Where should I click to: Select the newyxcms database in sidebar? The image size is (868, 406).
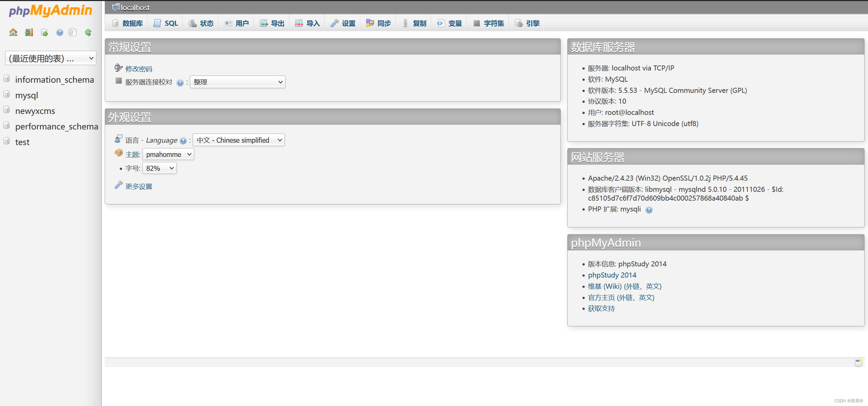pyautogui.click(x=35, y=111)
